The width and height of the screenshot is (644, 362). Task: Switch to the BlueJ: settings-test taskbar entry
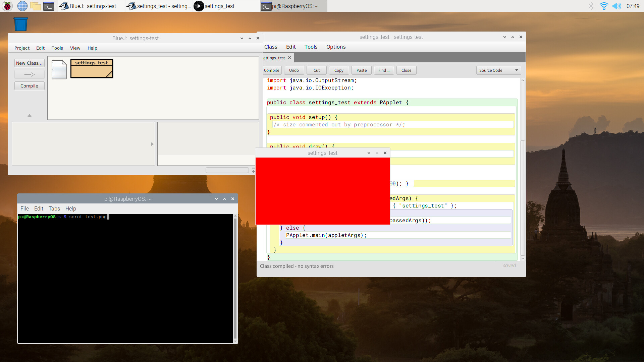91,6
